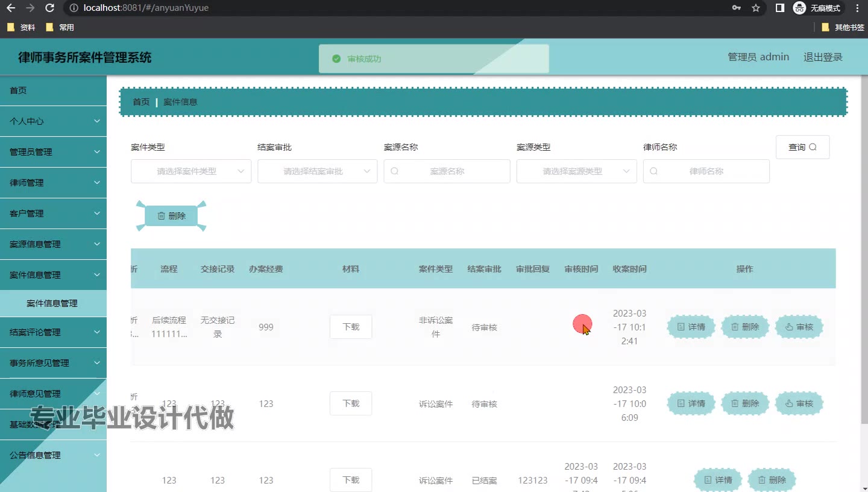
Task: Download material for the 999 fee row
Action: point(351,327)
